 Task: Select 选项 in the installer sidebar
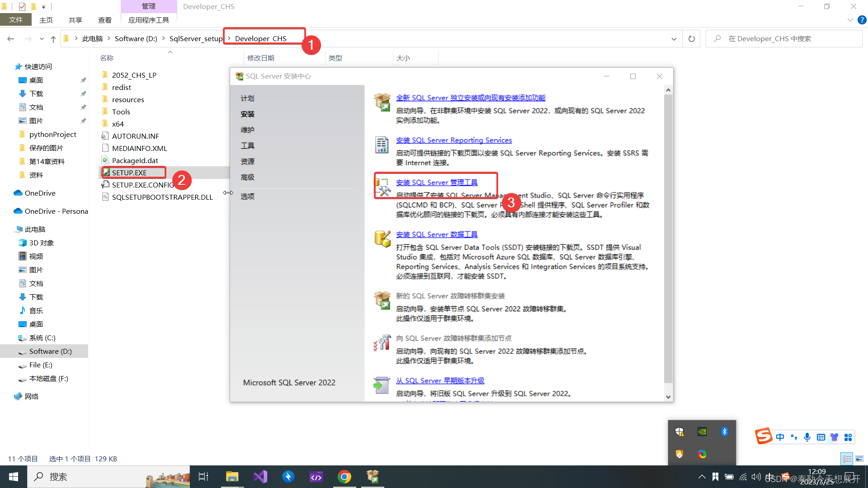(x=247, y=196)
